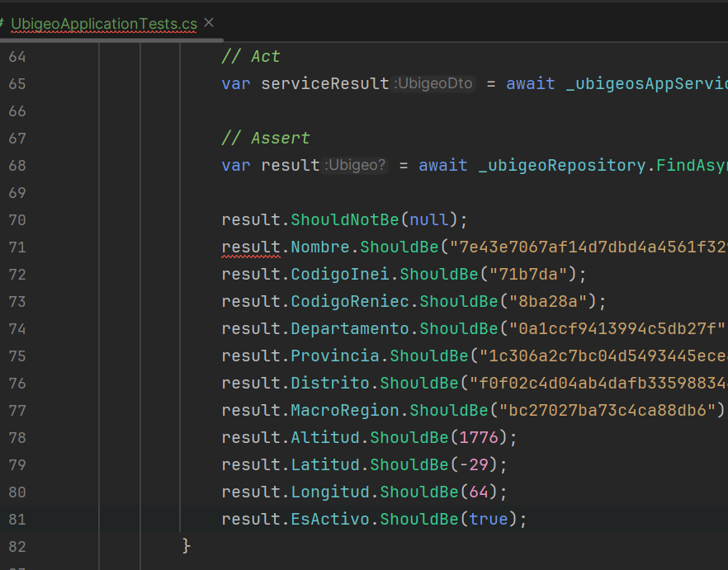The width and height of the screenshot is (728, 570).
Task: Click the closing brace on line 82
Action: click(x=187, y=546)
